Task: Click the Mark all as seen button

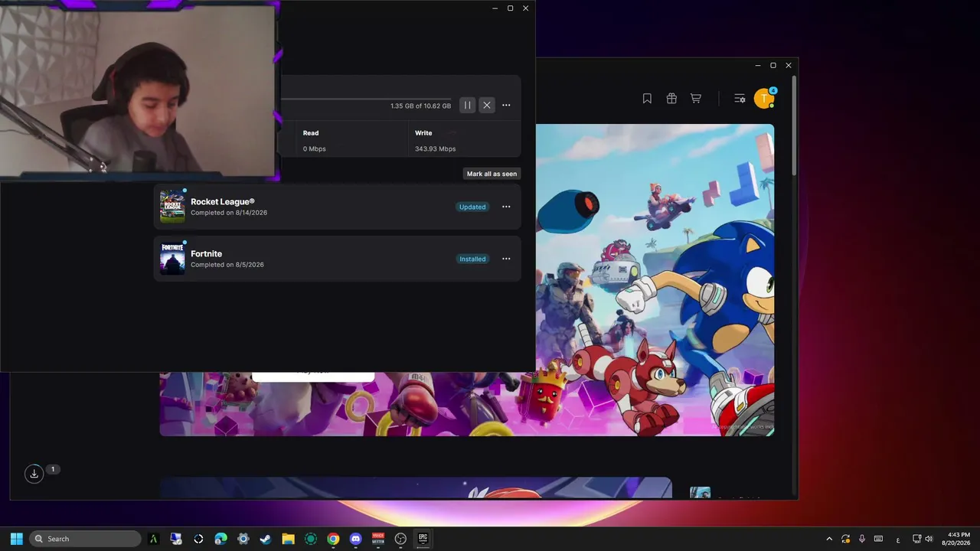Action: click(492, 174)
